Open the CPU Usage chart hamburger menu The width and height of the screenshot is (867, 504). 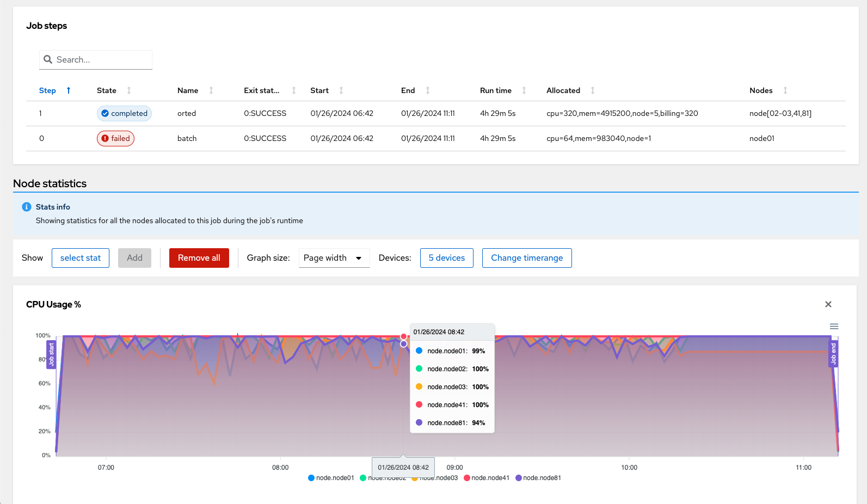click(834, 327)
